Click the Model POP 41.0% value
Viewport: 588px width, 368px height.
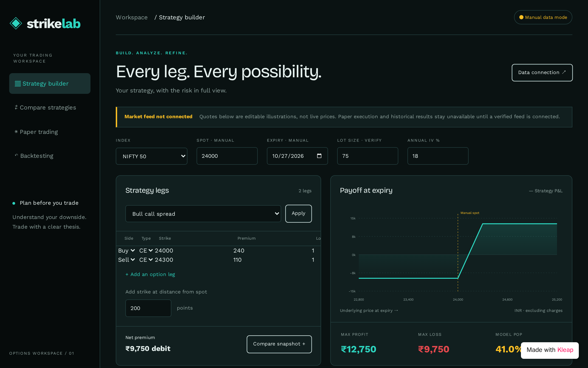click(x=508, y=349)
